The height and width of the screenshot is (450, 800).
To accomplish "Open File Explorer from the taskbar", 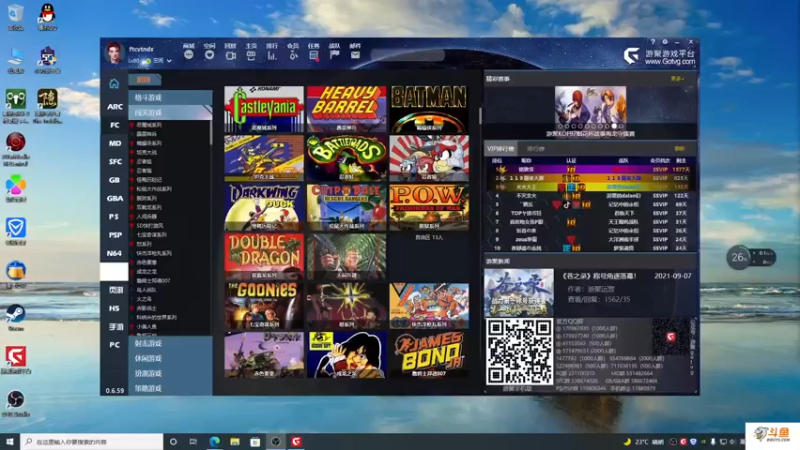I will point(235,442).
